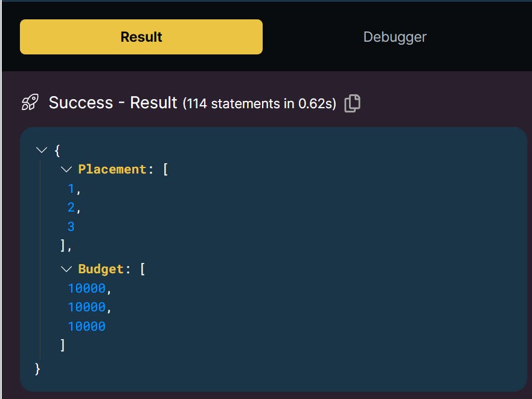Select Placement value 1

(x=71, y=189)
